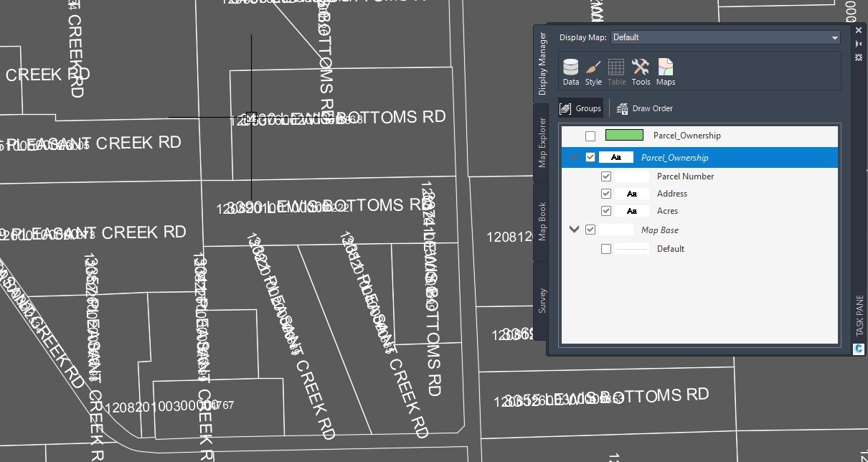Select the Parcel Number tree item

point(685,176)
